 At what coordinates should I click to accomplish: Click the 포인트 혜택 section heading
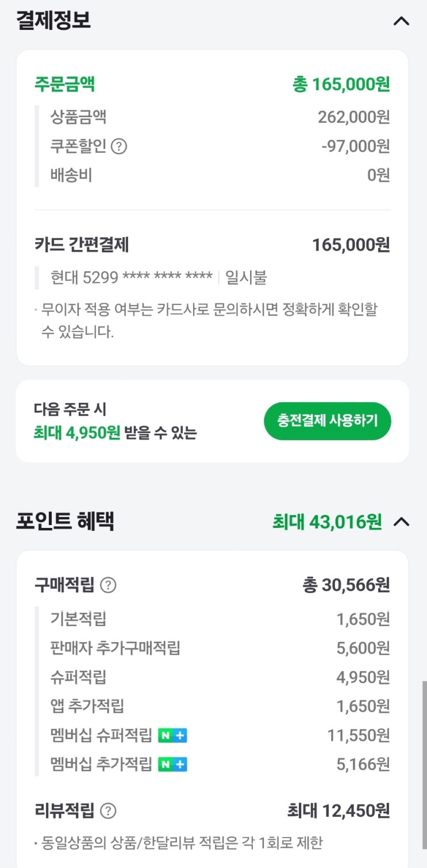click(x=66, y=522)
